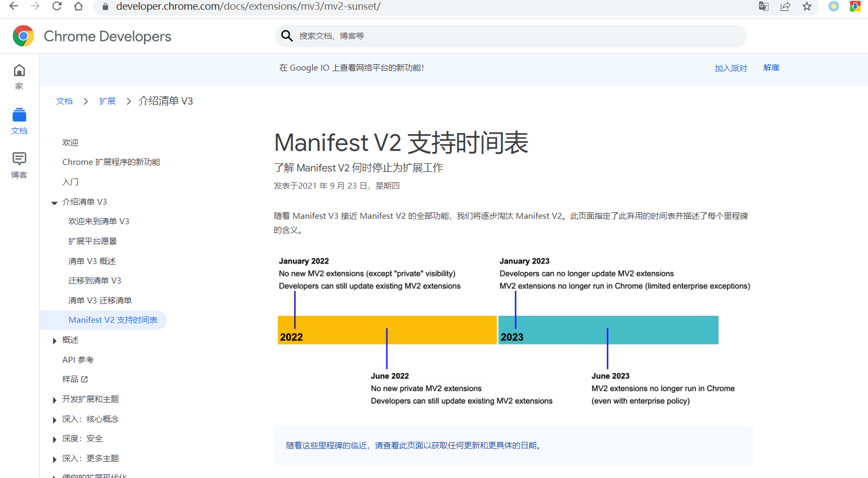Click the 扩展 breadcrumb link
Image resolution: width=868 pixels, height=478 pixels.
pyautogui.click(x=107, y=101)
